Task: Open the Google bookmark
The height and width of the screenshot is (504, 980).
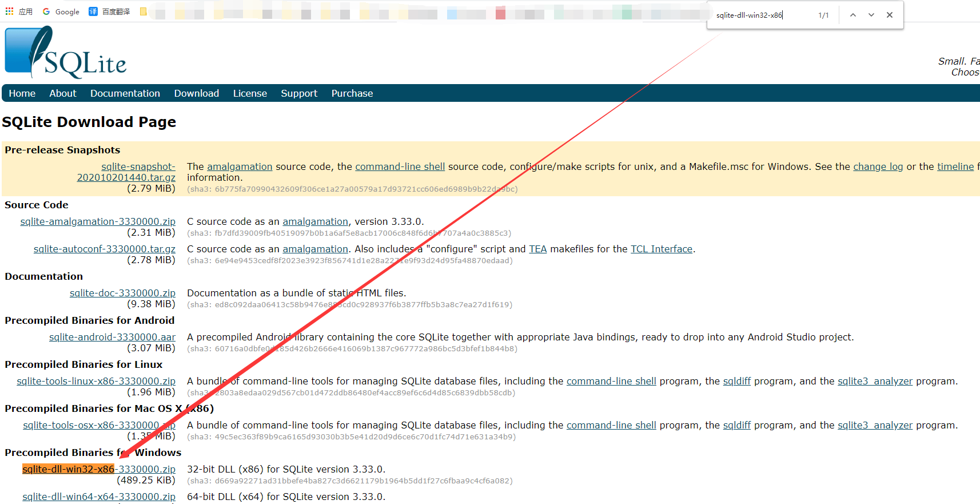Action: tap(61, 11)
